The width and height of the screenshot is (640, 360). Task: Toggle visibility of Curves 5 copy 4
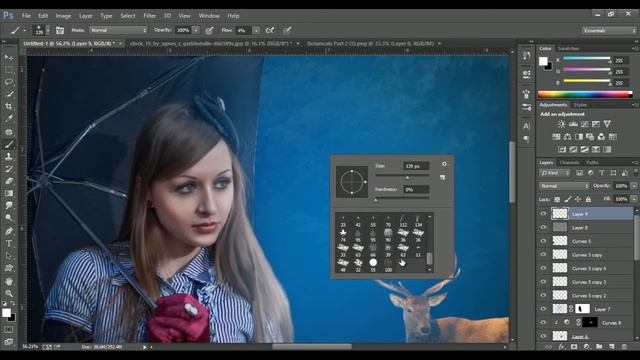click(x=543, y=268)
